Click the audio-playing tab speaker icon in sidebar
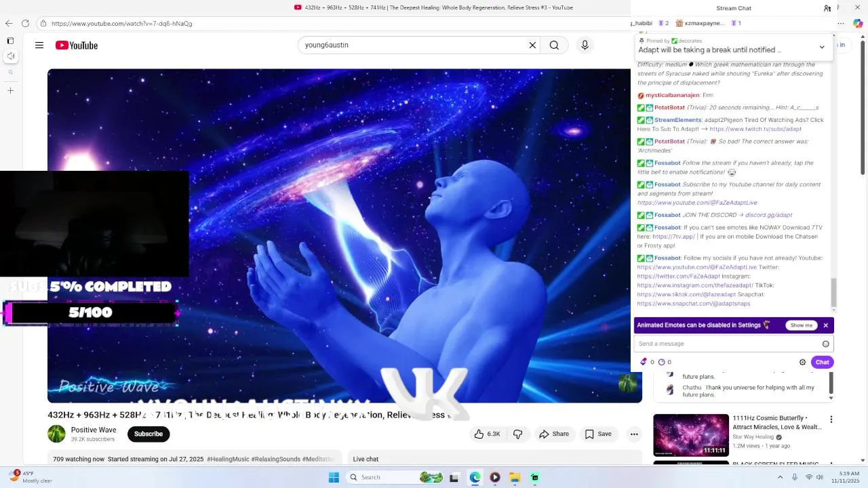The height and width of the screenshot is (488, 868). click(x=10, y=56)
